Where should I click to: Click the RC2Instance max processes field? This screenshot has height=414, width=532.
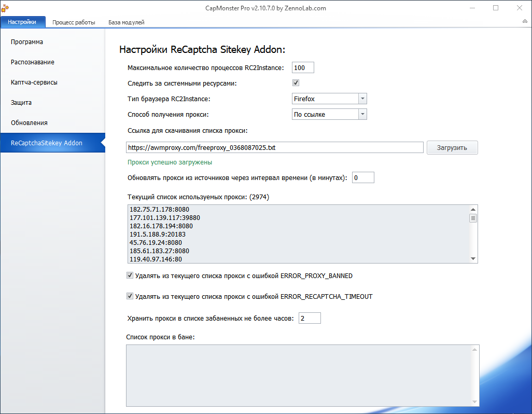pyautogui.click(x=303, y=67)
